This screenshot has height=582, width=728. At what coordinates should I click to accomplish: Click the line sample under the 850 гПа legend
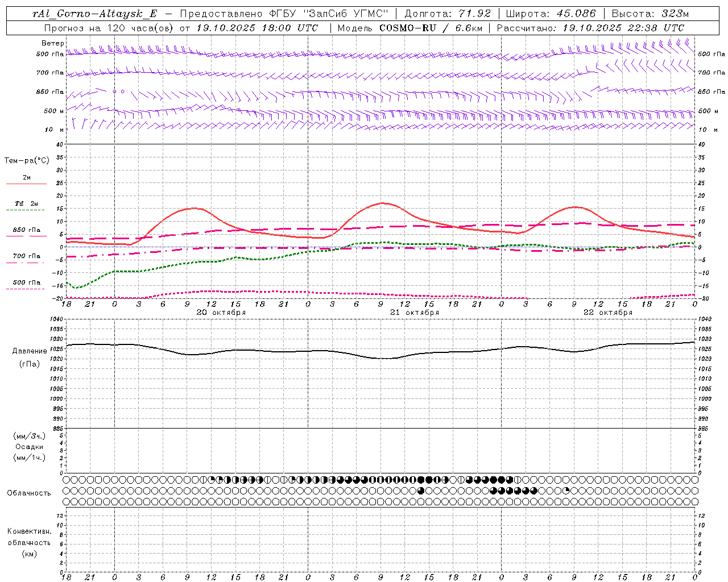[26, 236]
